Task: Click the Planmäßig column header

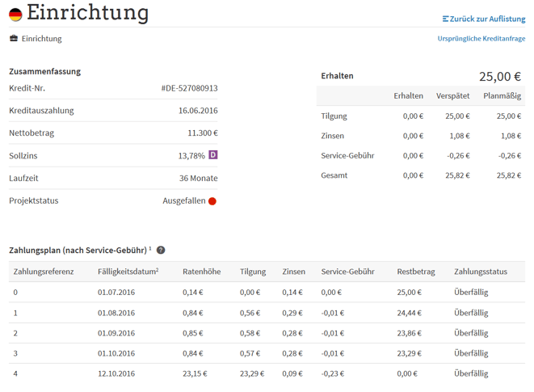Action: (x=502, y=95)
